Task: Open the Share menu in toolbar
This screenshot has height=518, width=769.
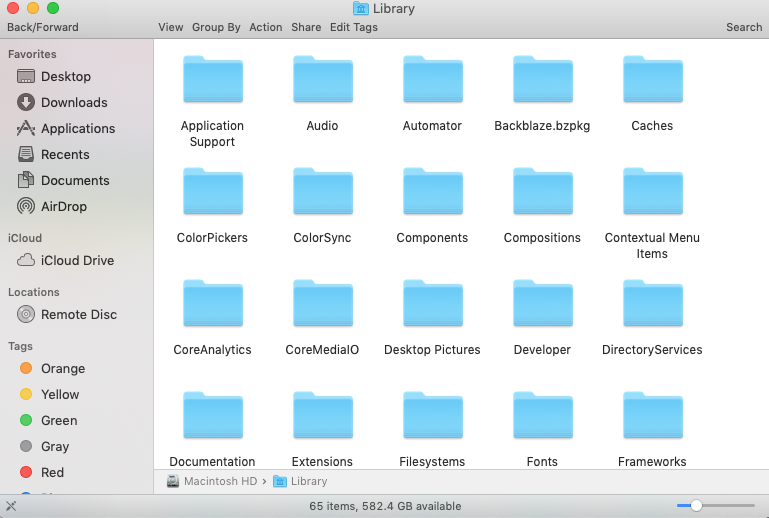Action: (306, 27)
